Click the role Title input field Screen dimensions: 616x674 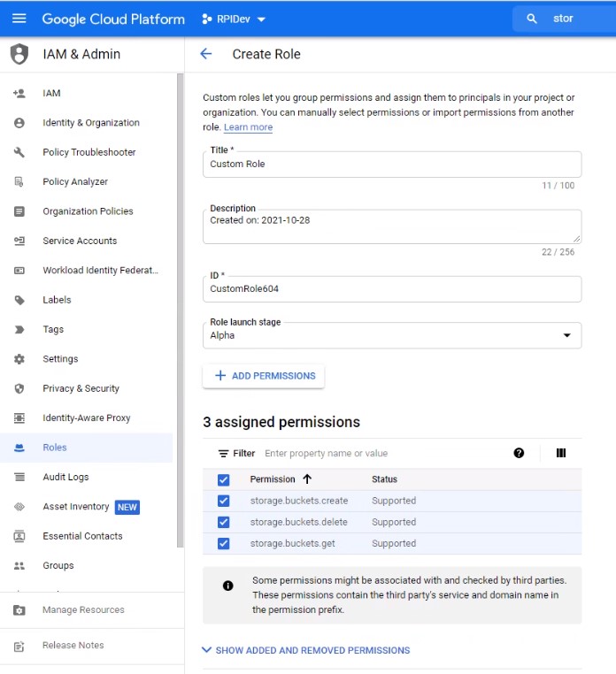pos(391,165)
